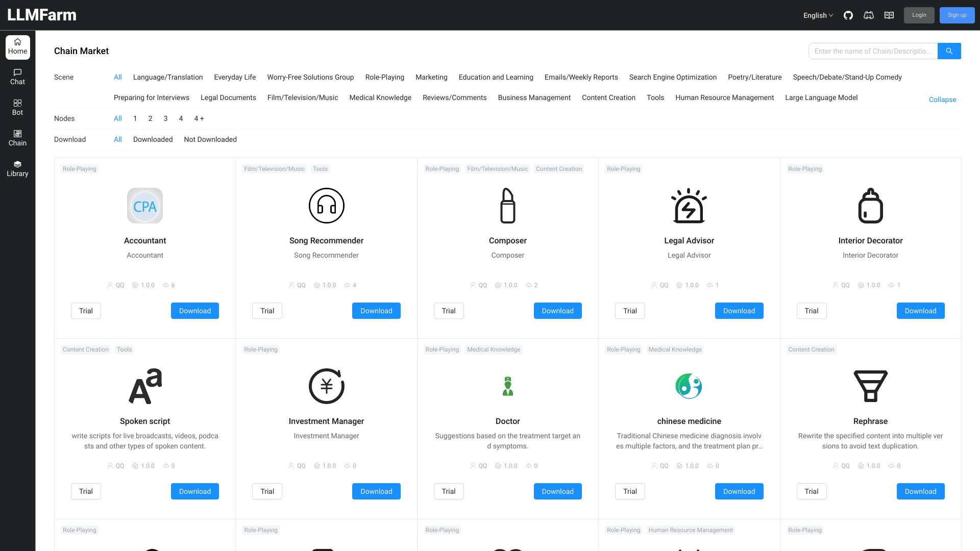This screenshot has height=551, width=980.
Task: Switch to the Medical Knowledge scene filter
Action: pos(380,97)
